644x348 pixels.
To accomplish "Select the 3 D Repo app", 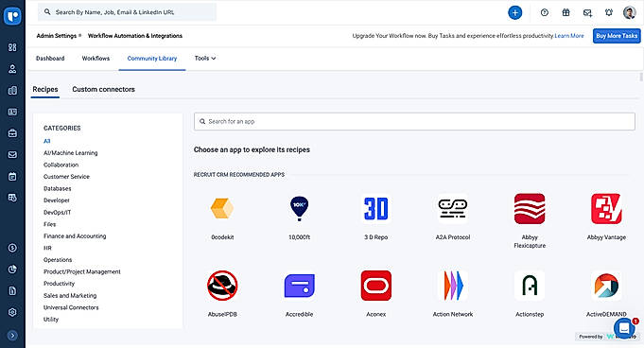I will tap(375, 209).
